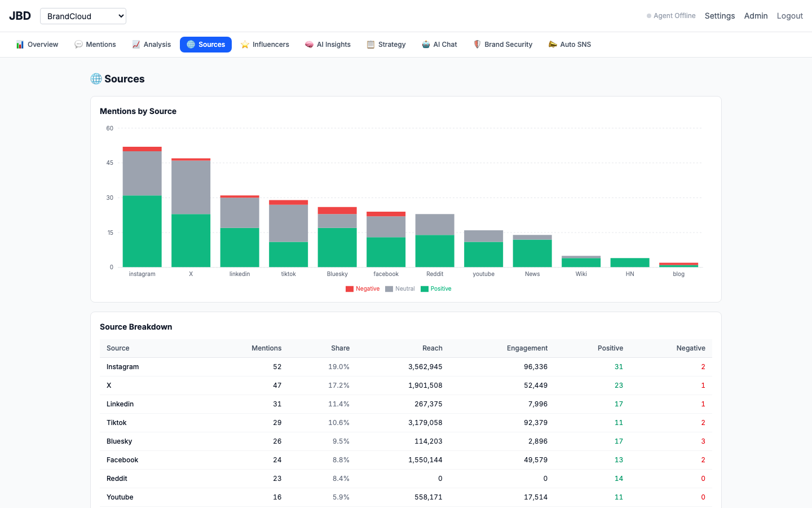Click the Sources globe icon in nav
The image size is (812, 508).
pyautogui.click(x=191, y=45)
